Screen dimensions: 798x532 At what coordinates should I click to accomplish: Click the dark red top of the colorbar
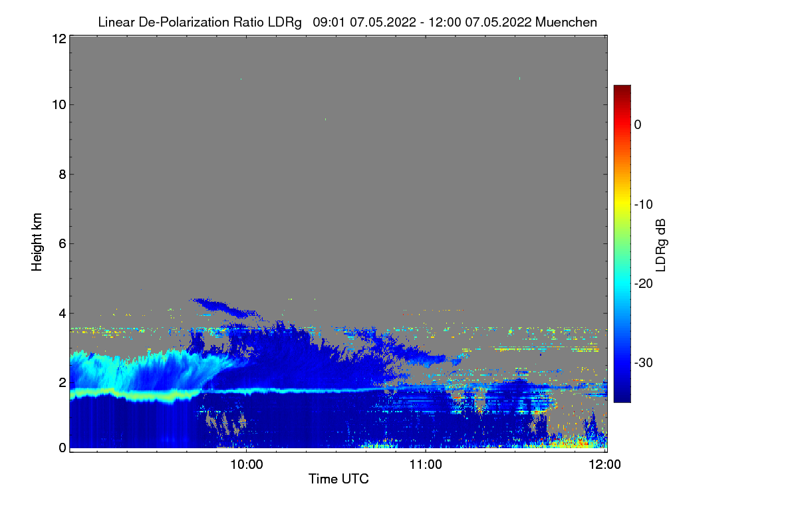coord(622,89)
